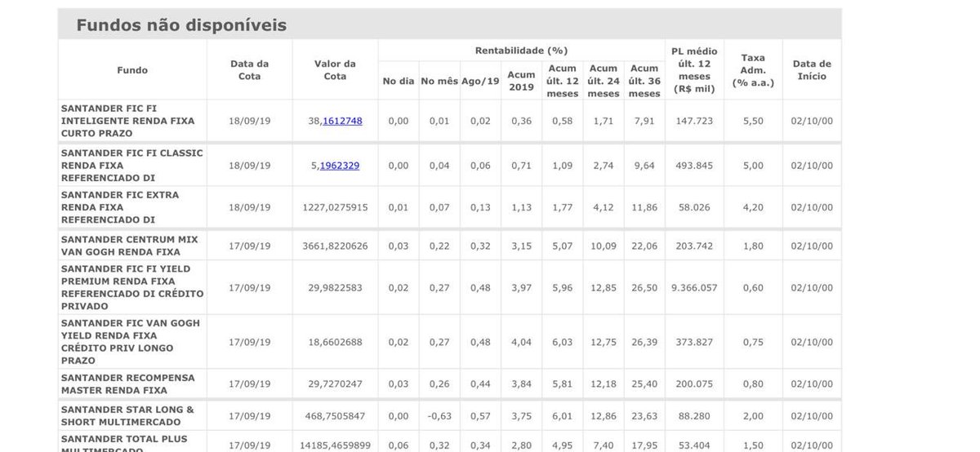
Task: Click the PL médio value 200.075
Action: [694, 384]
